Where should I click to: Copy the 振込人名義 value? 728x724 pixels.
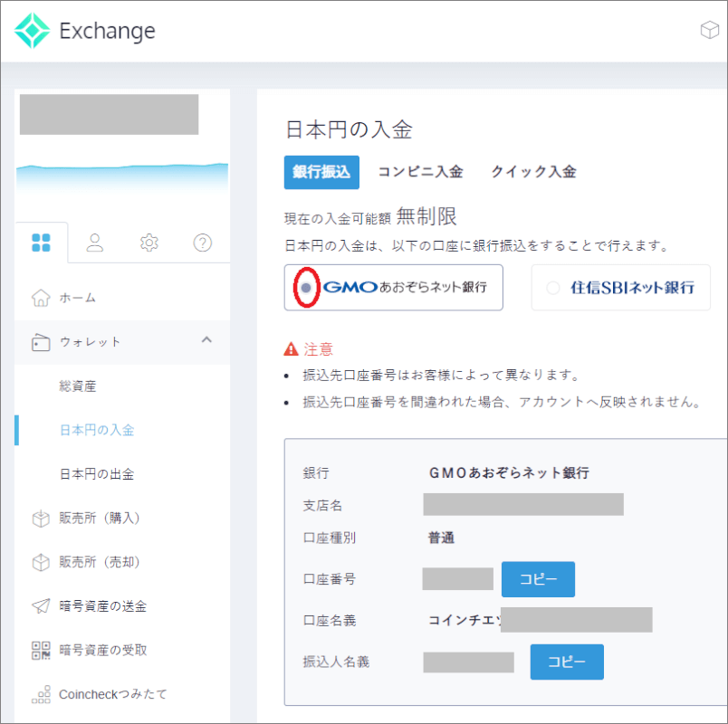coord(567,662)
